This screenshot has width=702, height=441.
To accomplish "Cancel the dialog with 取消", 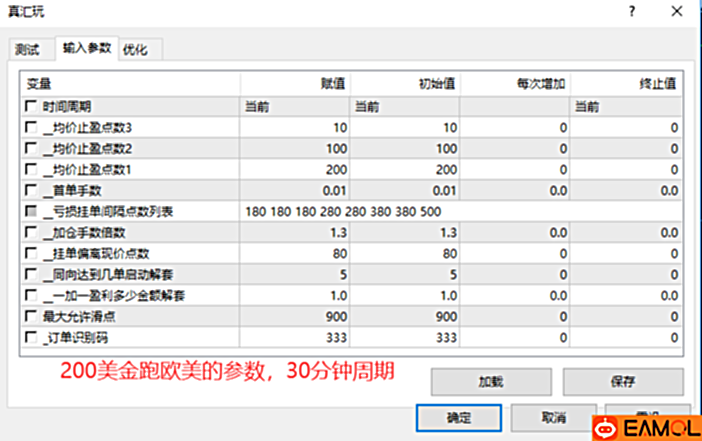I will coord(554,416).
